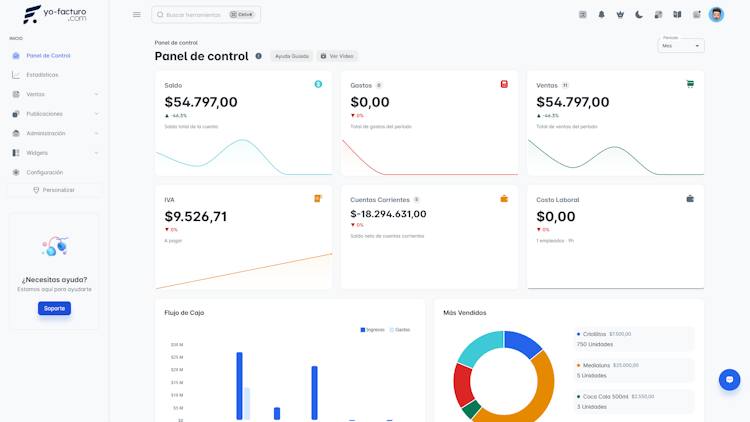
Task: Click the Soporte button
Action: tap(55, 309)
